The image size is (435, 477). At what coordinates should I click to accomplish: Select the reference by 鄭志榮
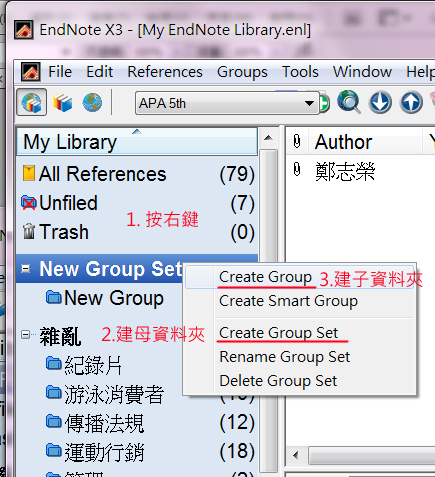click(x=345, y=171)
